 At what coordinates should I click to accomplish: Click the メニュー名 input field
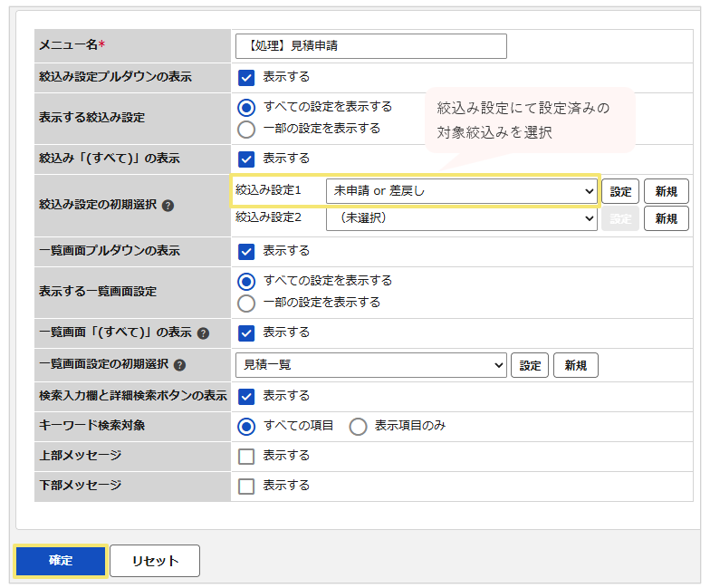coord(371,46)
